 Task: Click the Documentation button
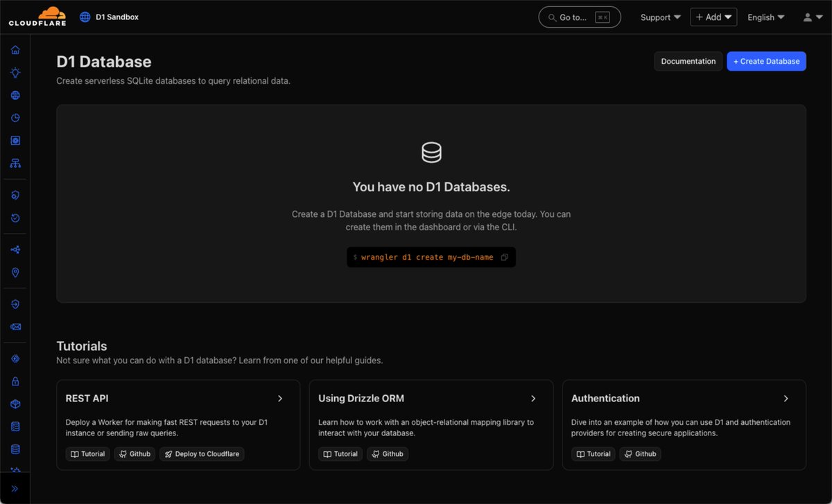(x=688, y=61)
